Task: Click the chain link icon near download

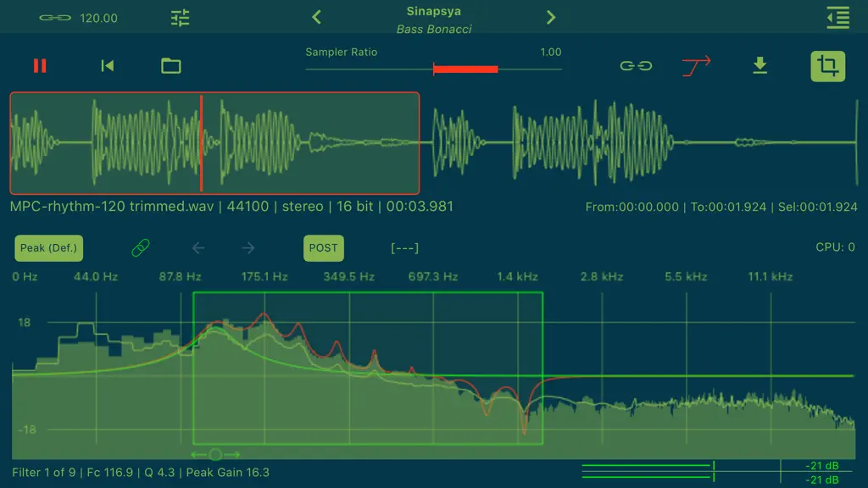Action: [636, 66]
